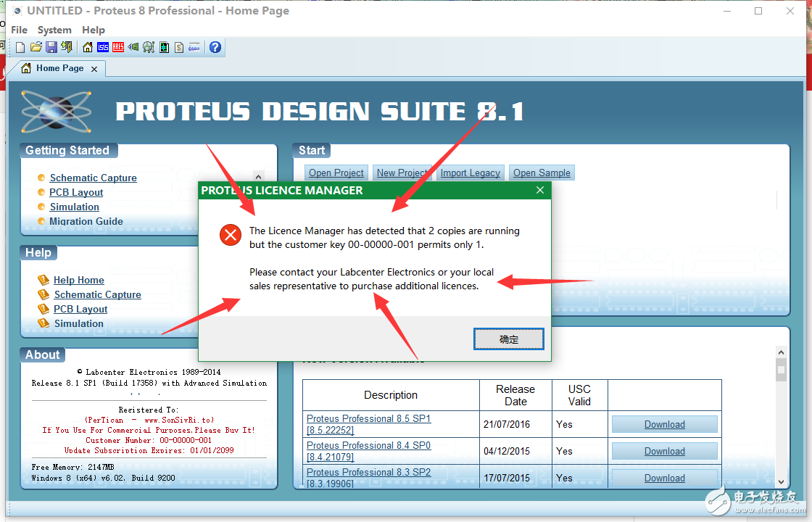
Task: Click Update Subscription Expires 01/01/2099 text
Action: pyautogui.click(x=149, y=450)
